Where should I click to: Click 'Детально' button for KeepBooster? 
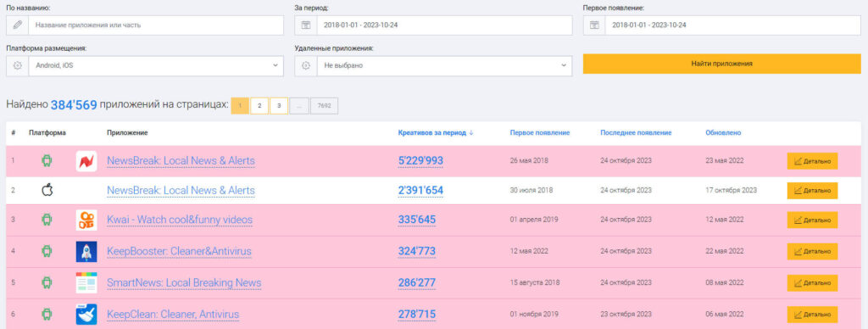812,252
